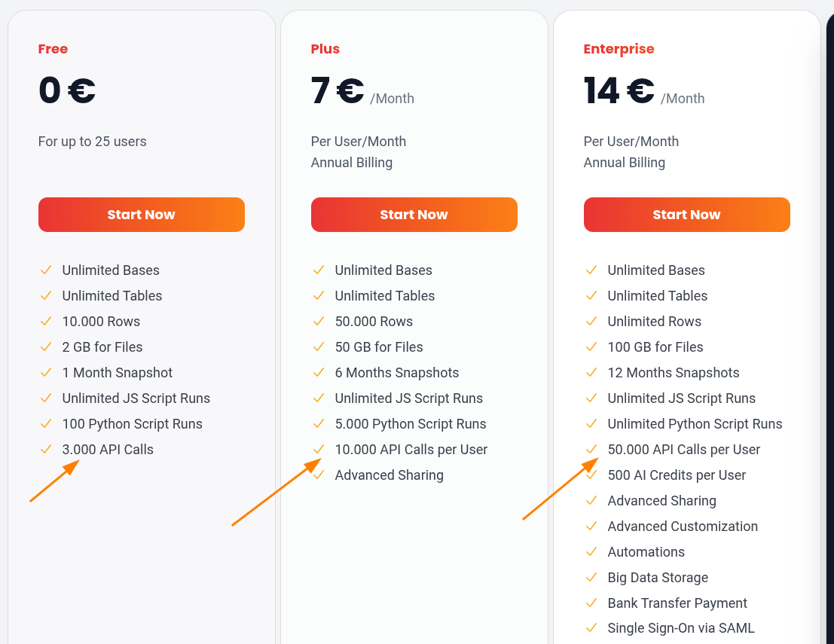834x644 pixels.
Task: Click the checkmark for Big Data Storage
Action: click(591, 578)
